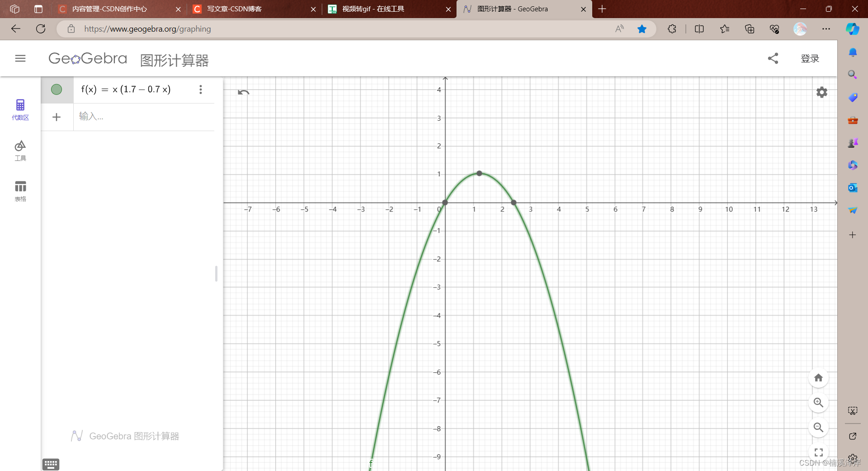Open the browser profile avatar
The image size is (868, 471).
pyautogui.click(x=800, y=29)
